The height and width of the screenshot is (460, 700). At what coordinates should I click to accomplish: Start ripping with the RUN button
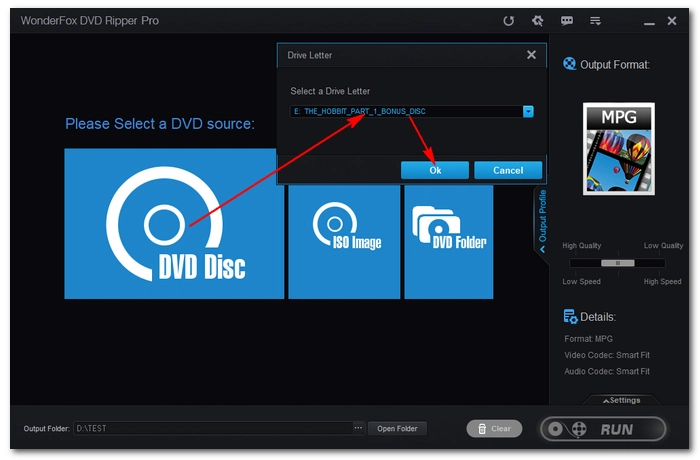pos(603,429)
